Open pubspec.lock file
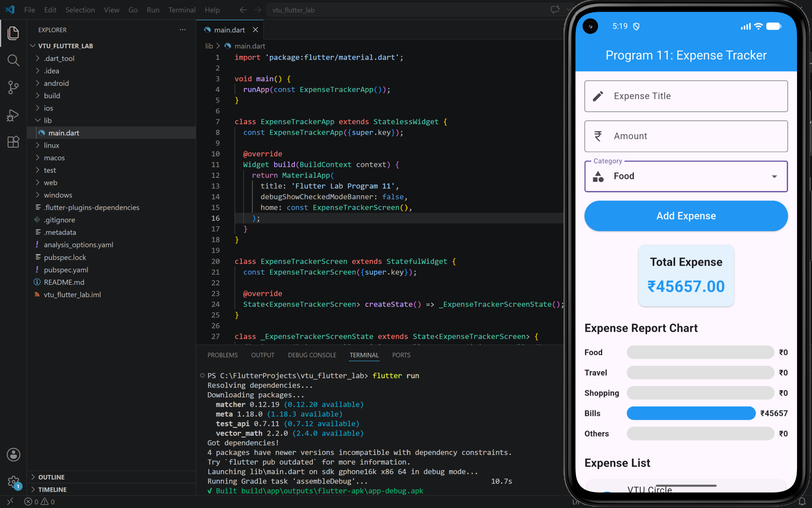812x508 pixels. 111,257
